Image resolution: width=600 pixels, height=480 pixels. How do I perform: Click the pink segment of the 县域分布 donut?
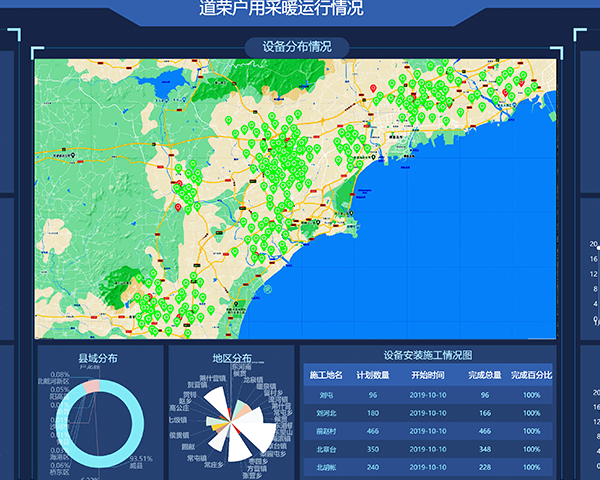[92, 386]
